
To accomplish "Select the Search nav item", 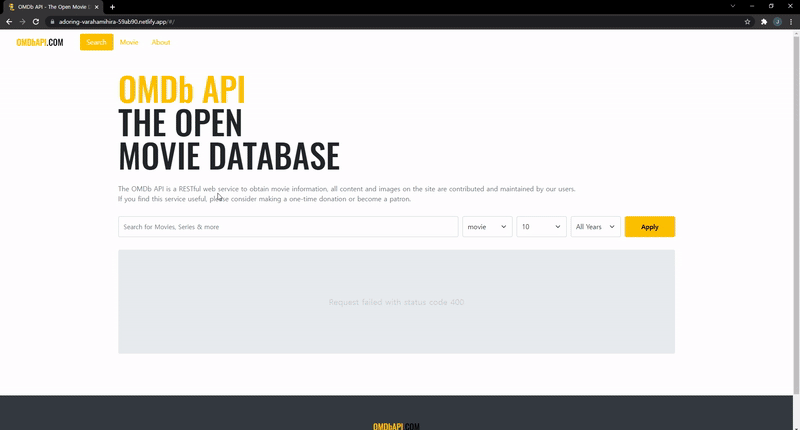I will [x=96, y=42].
